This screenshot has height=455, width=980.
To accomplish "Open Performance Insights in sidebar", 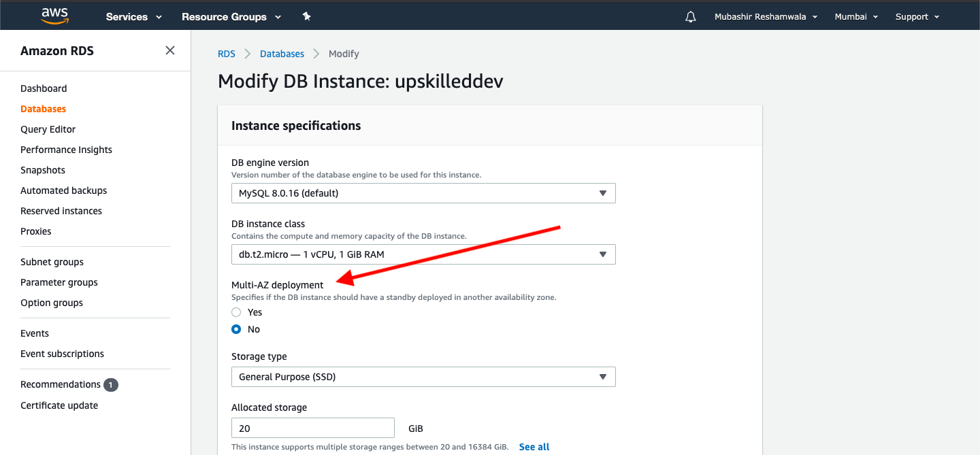I will pos(66,150).
